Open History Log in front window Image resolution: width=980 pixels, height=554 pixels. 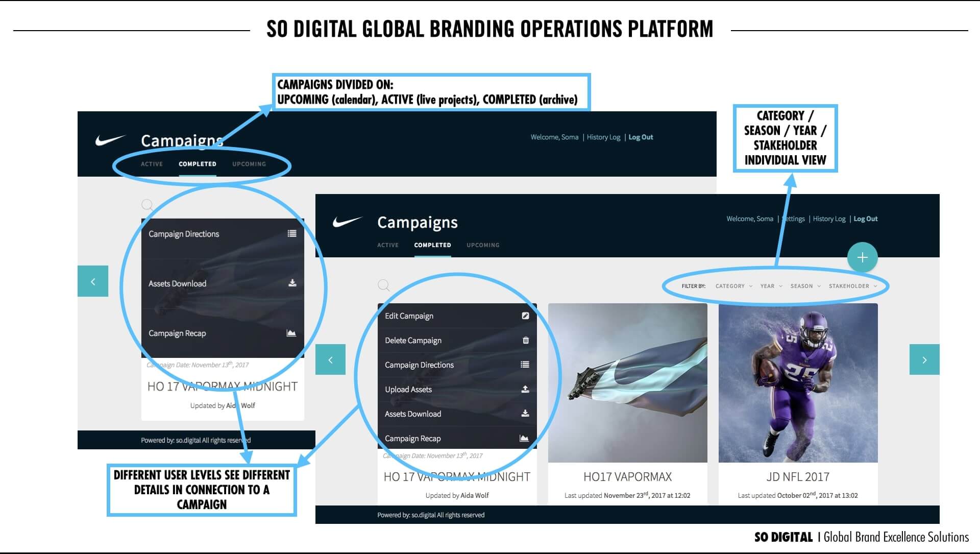pos(829,219)
